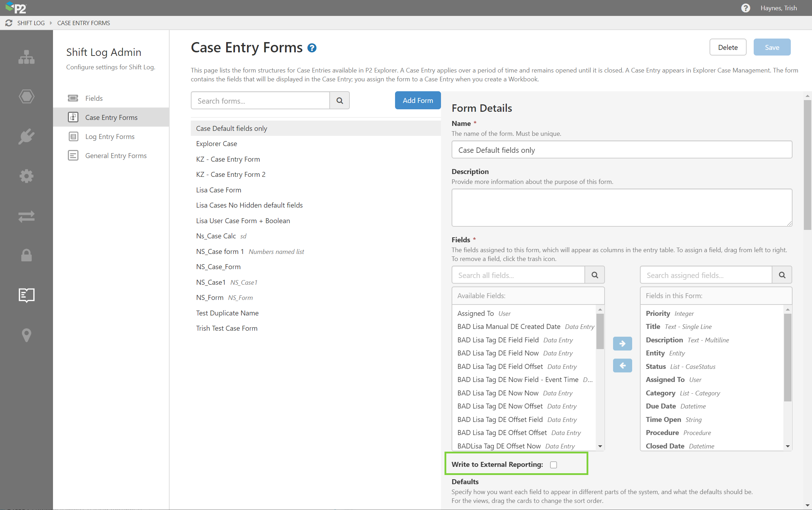Open the help icon next to page title
The width and height of the screenshot is (812, 510).
pos(312,48)
